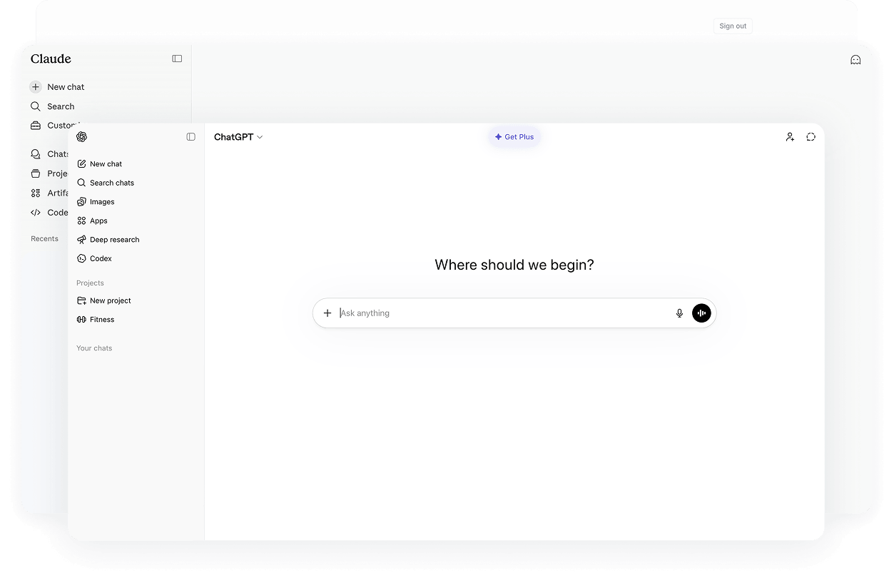Click the Recents label in Claude sidebar
This screenshot has width=894, height=588.
[44, 239]
